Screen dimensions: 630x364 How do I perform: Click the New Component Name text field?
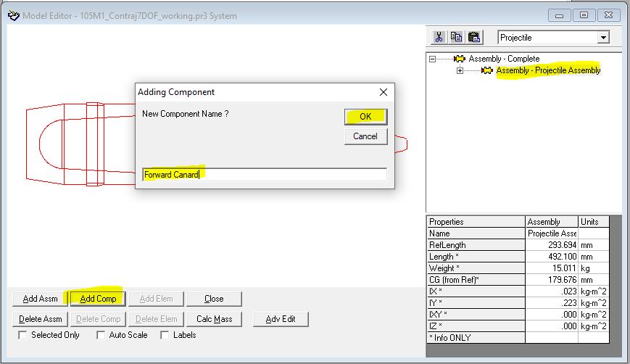coord(264,175)
